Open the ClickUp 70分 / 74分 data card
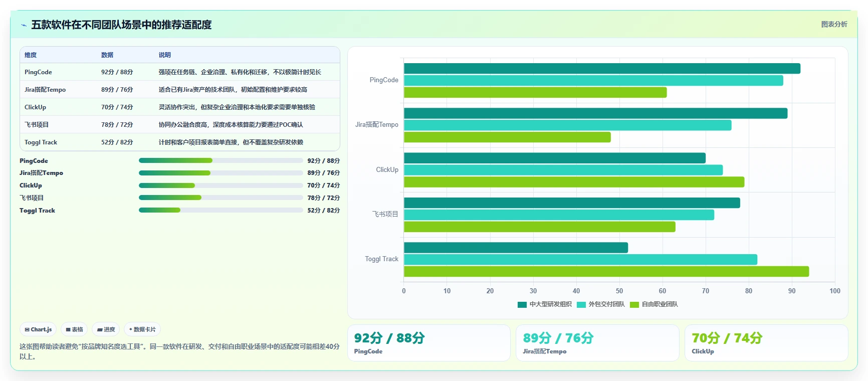Screen dimensions: 868x381 coord(766,343)
